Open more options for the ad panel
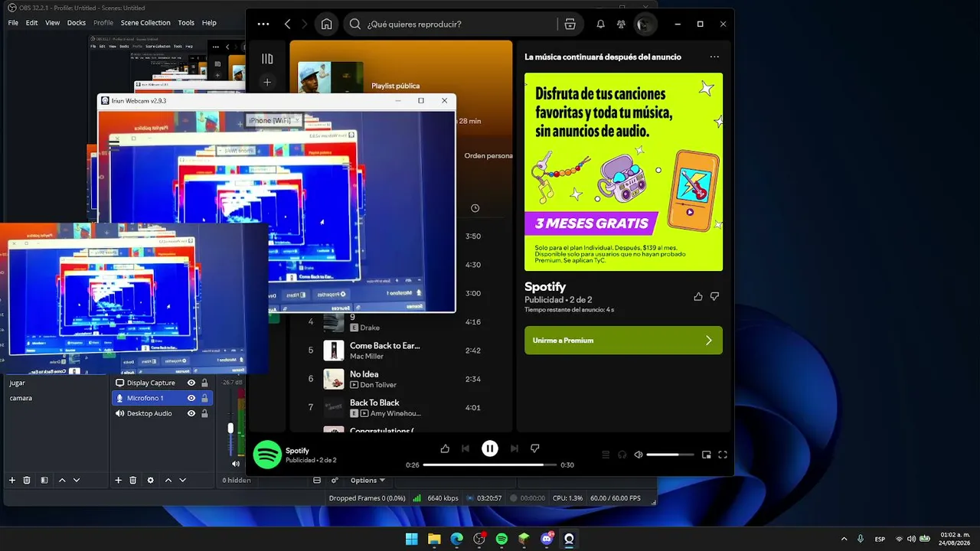Screen dimensions: 980x551 714,57
